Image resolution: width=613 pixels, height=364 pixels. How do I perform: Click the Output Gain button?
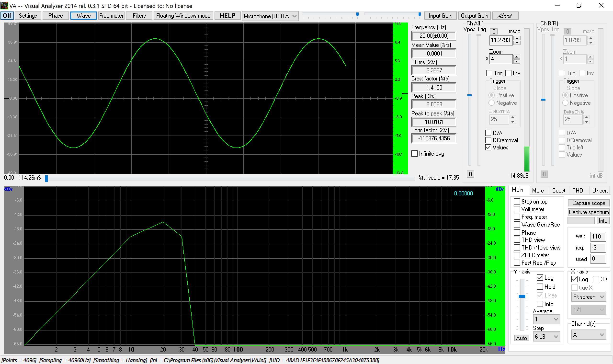pyautogui.click(x=474, y=16)
